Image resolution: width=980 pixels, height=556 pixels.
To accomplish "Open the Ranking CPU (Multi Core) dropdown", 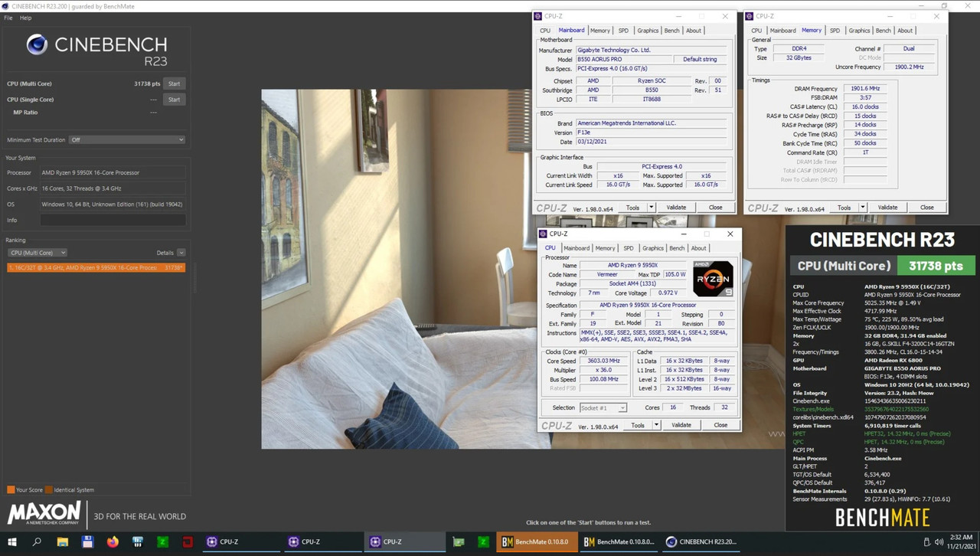I will click(x=37, y=253).
